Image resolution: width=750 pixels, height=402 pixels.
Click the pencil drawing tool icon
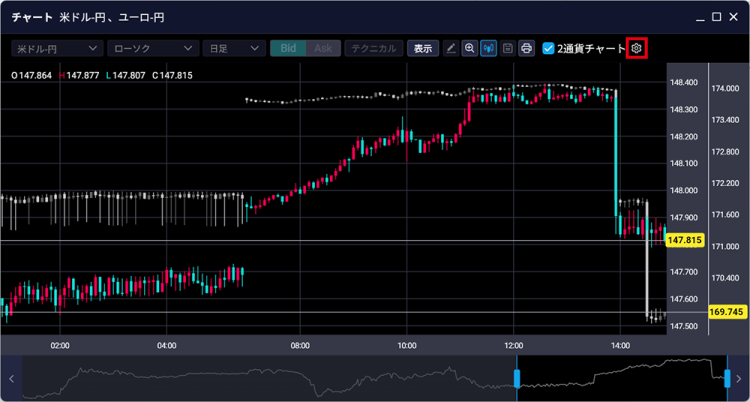point(451,48)
